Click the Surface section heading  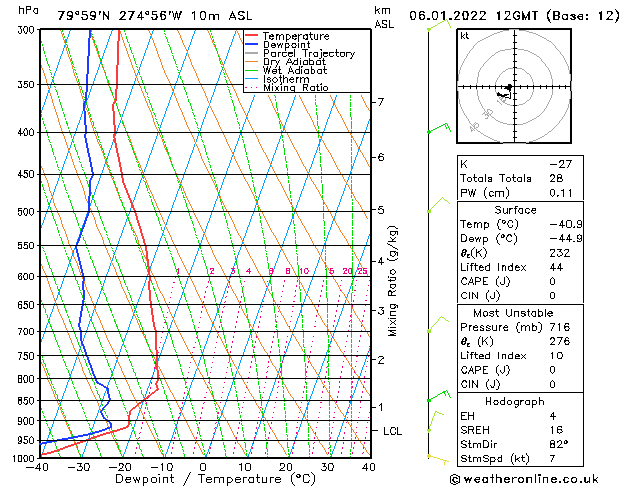515,210
